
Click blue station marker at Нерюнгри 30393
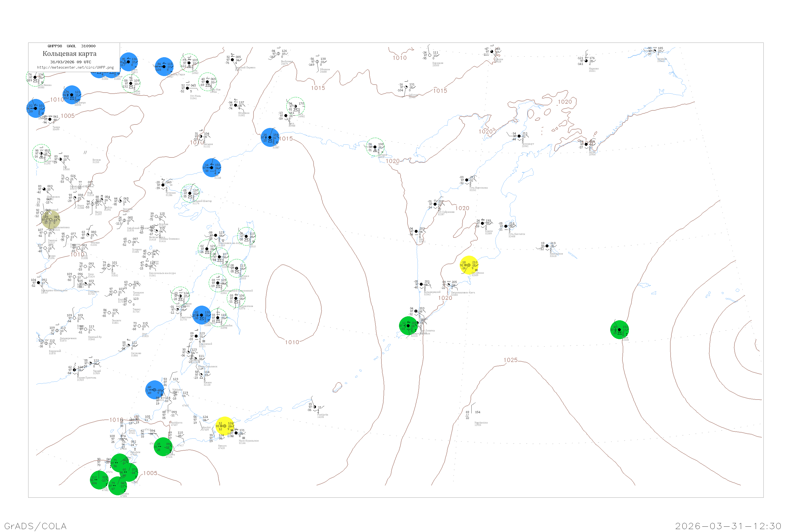tap(72, 95)
